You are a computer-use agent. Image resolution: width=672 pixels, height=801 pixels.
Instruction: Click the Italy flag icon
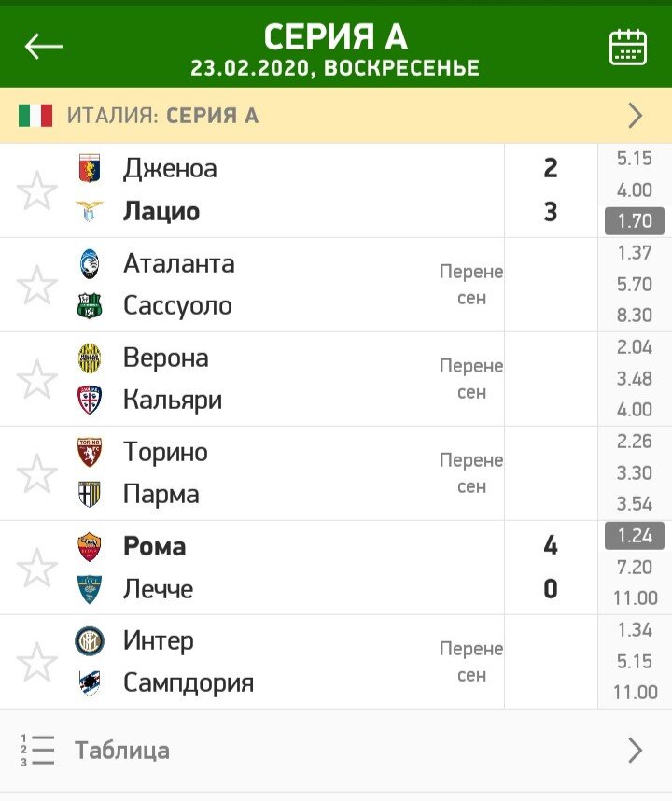[x=34, y=116]
